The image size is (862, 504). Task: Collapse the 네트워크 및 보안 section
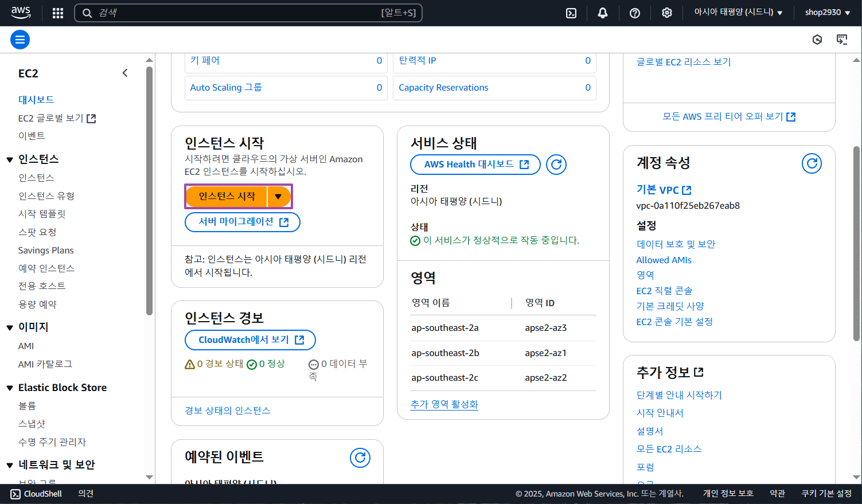point(10,465)
